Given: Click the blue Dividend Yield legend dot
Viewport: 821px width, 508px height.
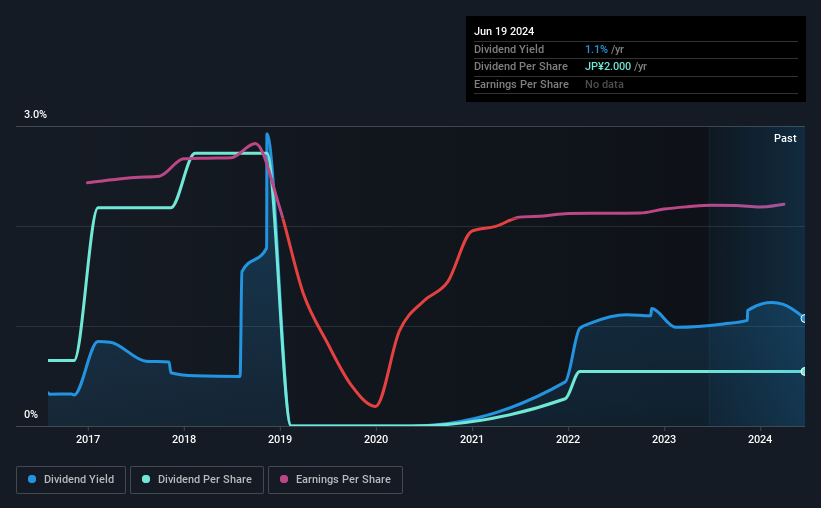Looking at the screenshot, I should coord(32,479).
